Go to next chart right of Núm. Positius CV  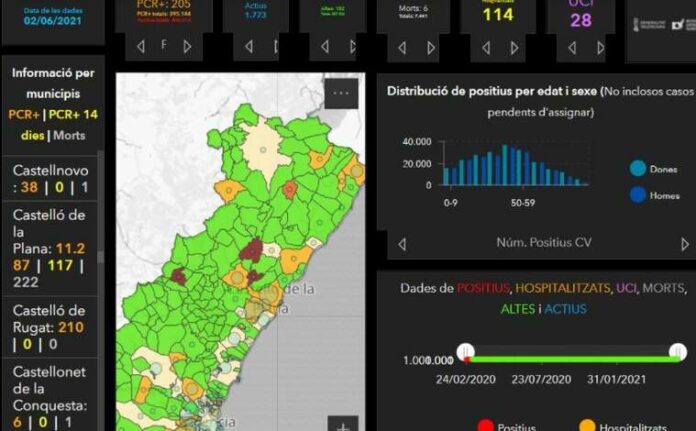[x=685, y=244]
